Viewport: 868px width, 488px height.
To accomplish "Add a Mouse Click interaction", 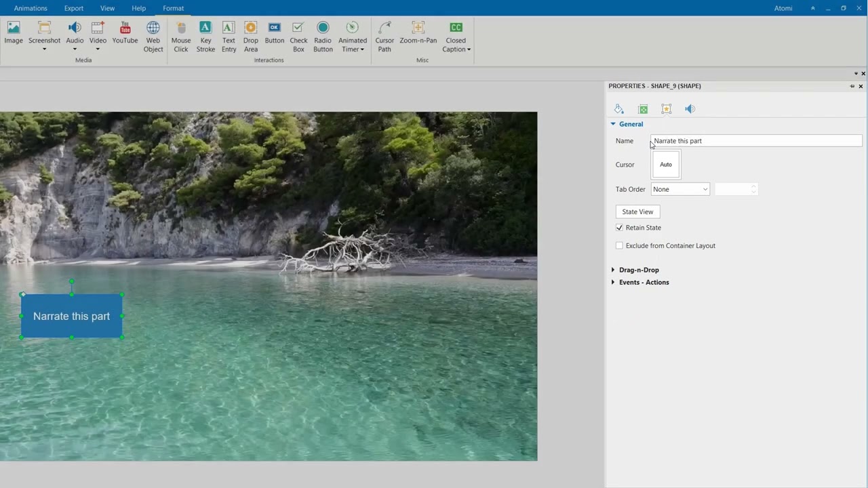I will (181, 35).
